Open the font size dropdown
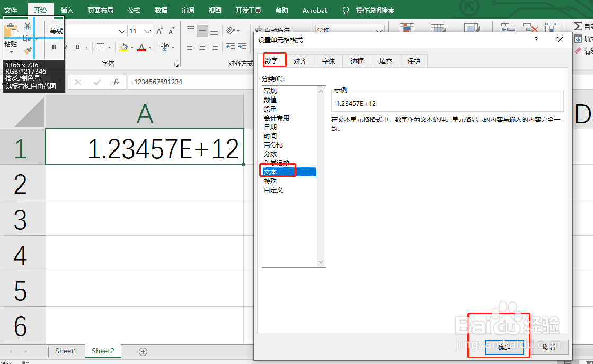The image size is (593, 364). coord(148,31)
